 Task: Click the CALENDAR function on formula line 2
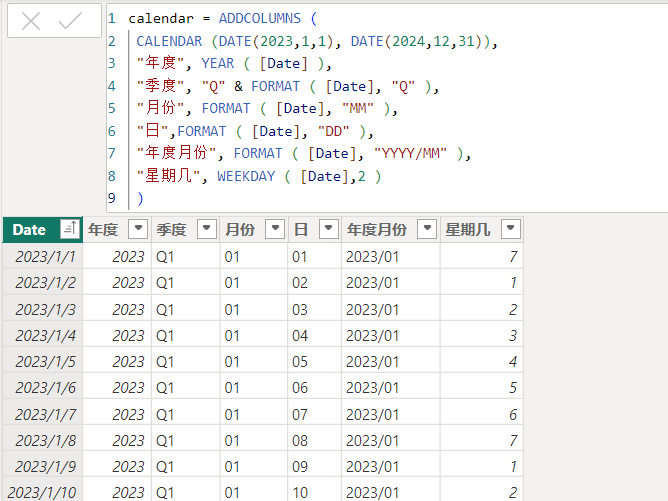click(x=169, y=41)
